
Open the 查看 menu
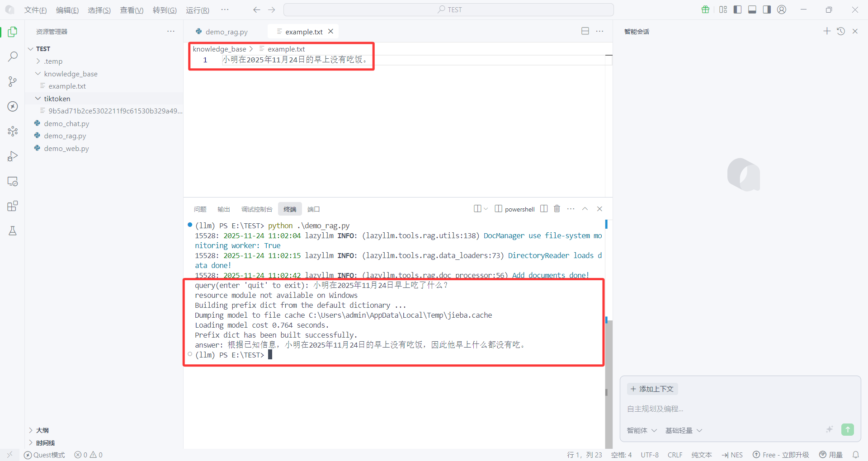132,10
